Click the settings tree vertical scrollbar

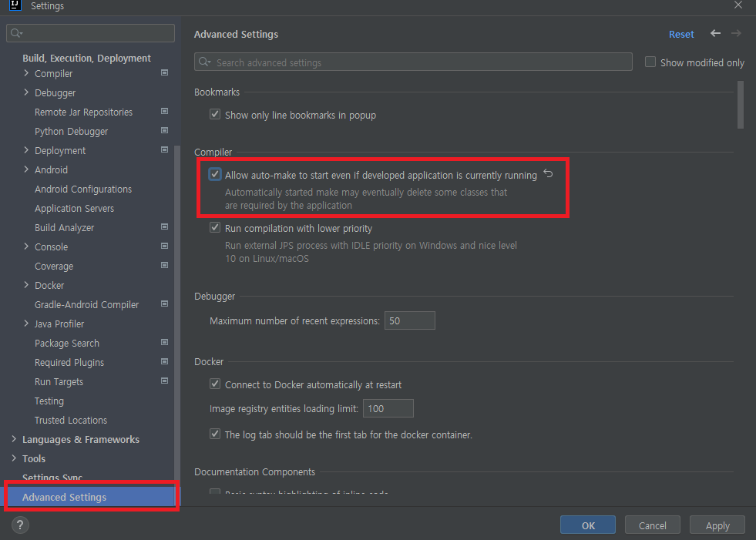click(x=177, y=318)
